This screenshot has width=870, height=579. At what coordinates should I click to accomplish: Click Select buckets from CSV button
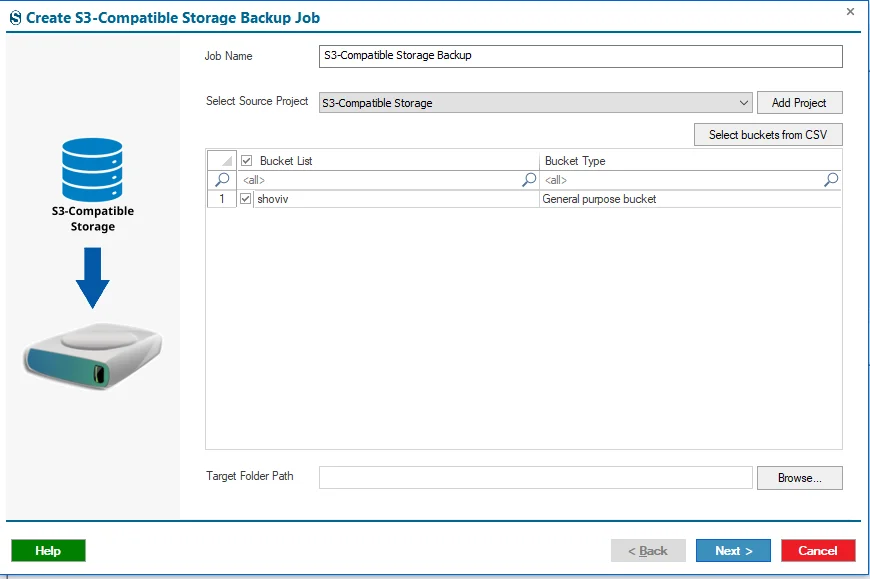pos(768,135)
